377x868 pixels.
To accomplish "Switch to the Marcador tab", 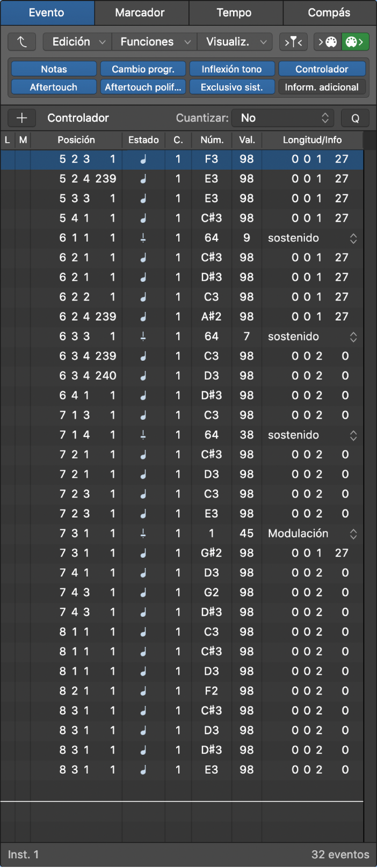I will pyautogui.click(x=141, y=12).
